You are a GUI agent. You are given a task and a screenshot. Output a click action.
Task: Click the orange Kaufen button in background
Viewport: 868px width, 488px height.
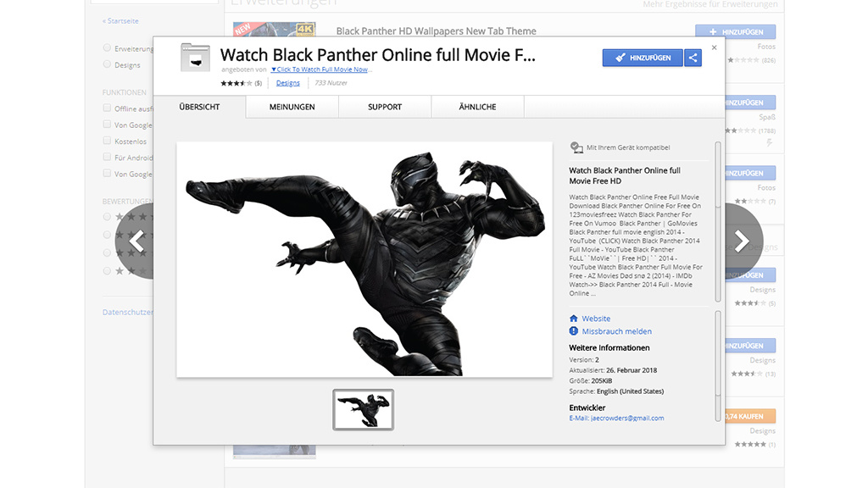pyautogui.click(x=750, y=416)
